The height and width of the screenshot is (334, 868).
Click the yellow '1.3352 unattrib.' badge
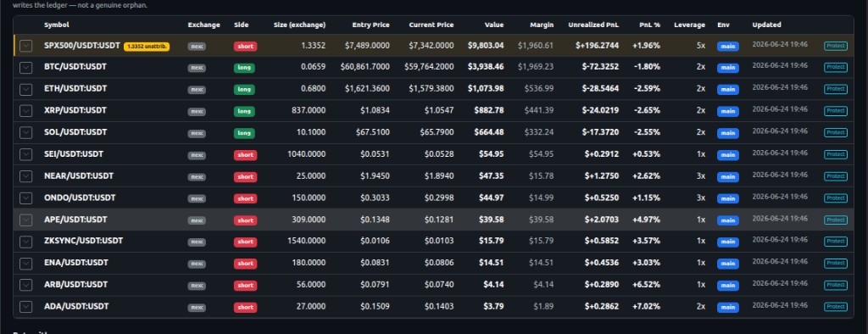pyautogui.click(x=147, y=47)
